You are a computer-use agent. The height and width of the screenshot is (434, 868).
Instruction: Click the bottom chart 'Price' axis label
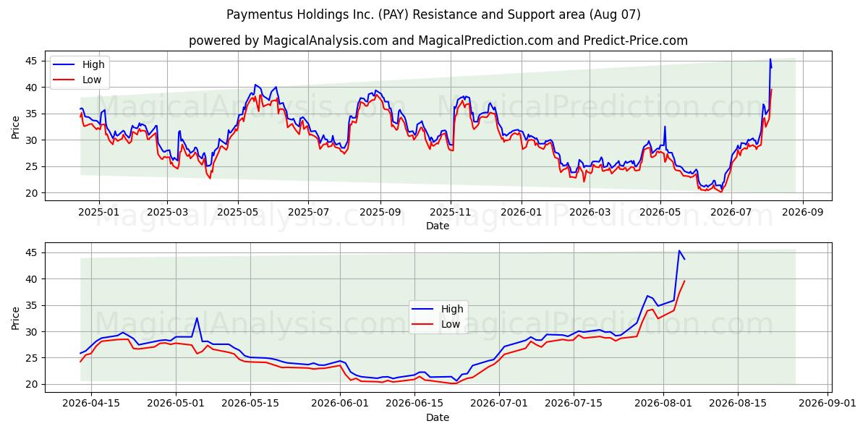coord(16,318)
